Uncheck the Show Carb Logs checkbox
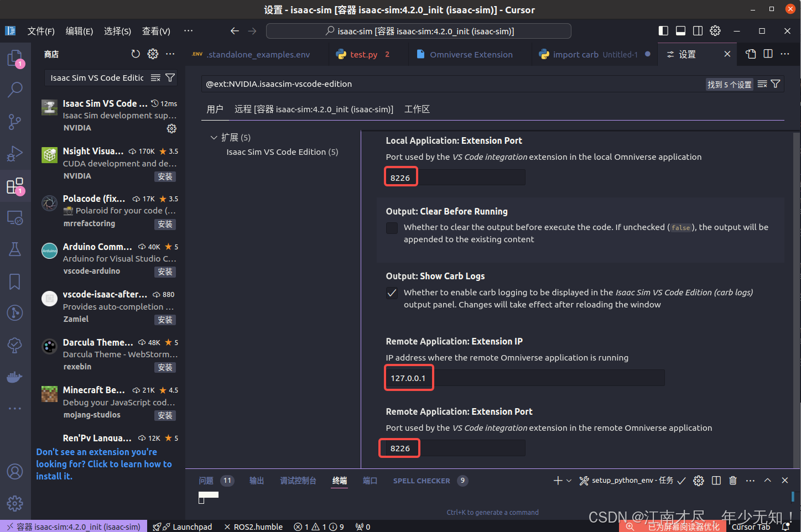 point(392,293)
